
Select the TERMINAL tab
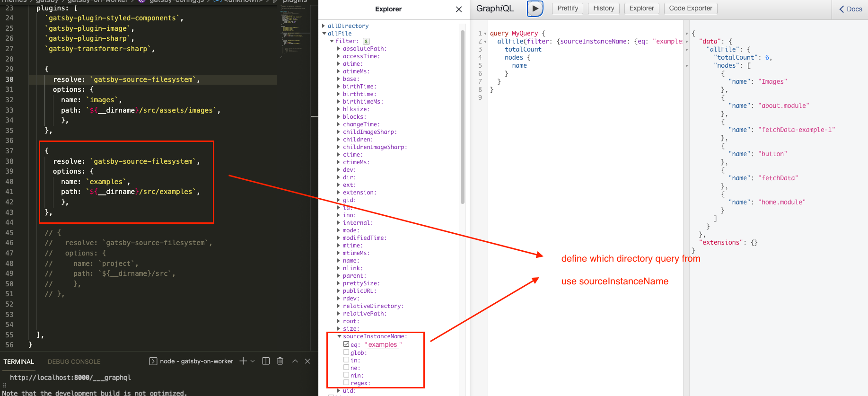coord(19,361)
